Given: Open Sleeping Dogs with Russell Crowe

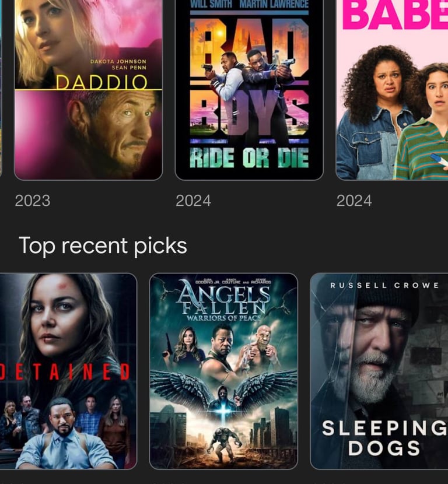Looking at the screenshot, I should (x=379, y=371).
